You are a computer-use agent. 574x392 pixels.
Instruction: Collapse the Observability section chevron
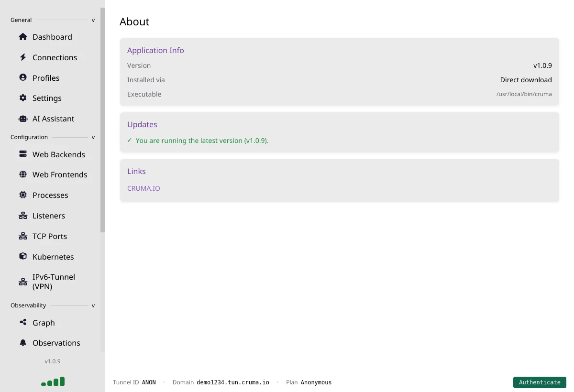pyautogui.click(x=93, y=305)
